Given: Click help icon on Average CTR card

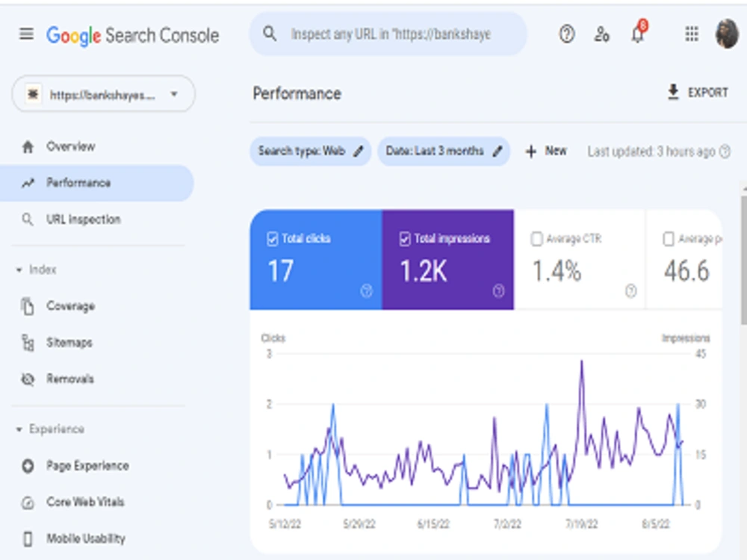Looking at the screenshot, I should pos(630,290).
